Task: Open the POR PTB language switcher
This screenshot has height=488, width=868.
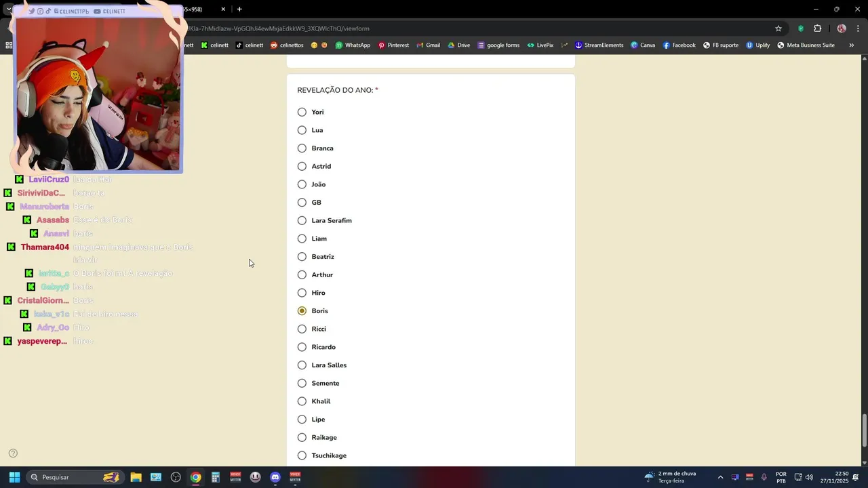Action: [781, 477]
